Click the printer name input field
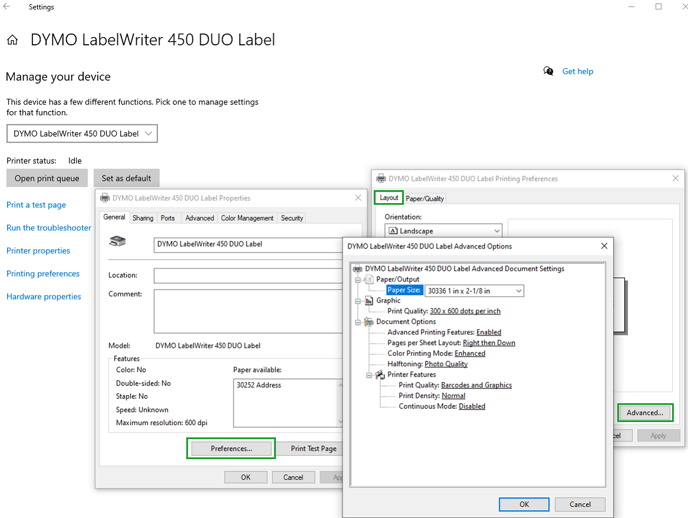Viewport: 688px width, 518px height. coord(248,244)
